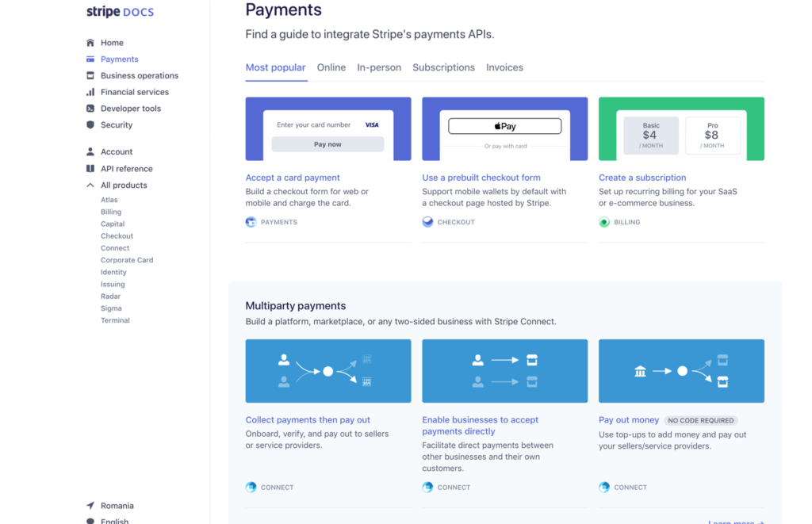The image size is (812, 524).
Task: Open the Security section
Action: click(x=117, y=124)
